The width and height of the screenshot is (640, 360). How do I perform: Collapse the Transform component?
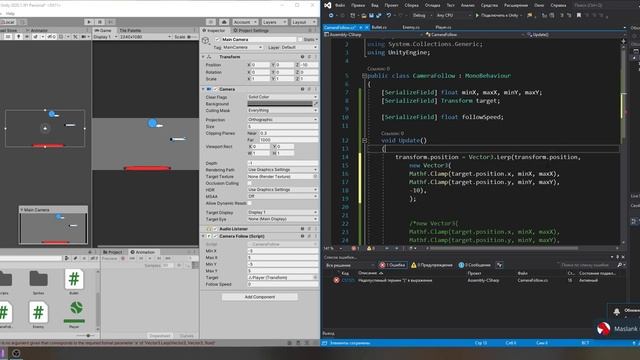203,57
